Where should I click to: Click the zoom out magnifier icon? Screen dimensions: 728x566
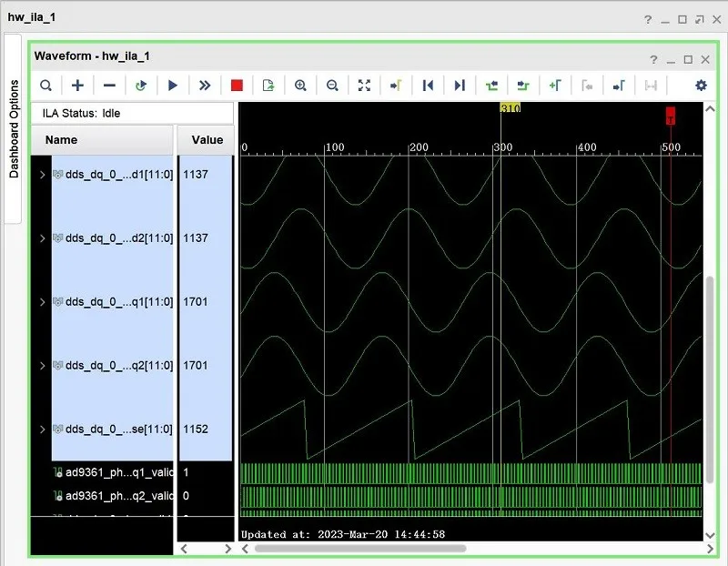(332, 86)
